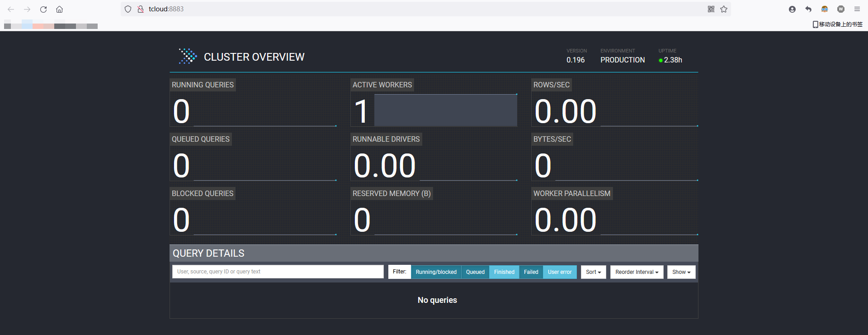Click the uptime value 2.38h
This screenshot has height=335, width=868.
click(x=673, y=60)
